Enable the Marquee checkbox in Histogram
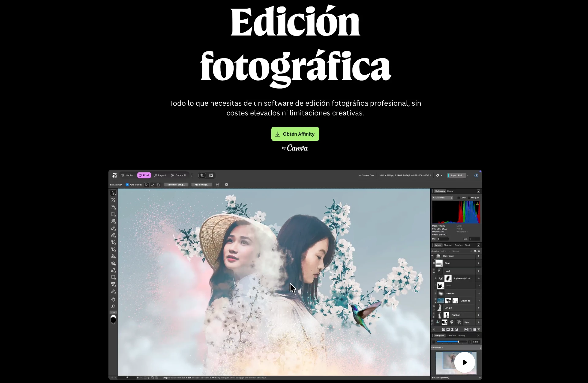Screen dimensions: 588x383 [469, 198]
